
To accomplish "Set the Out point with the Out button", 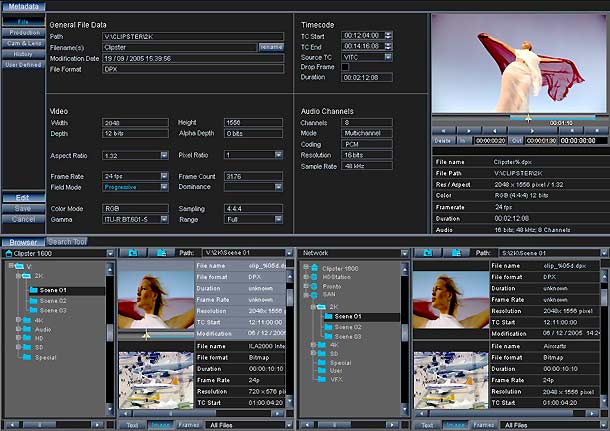I will click(516, 140).
